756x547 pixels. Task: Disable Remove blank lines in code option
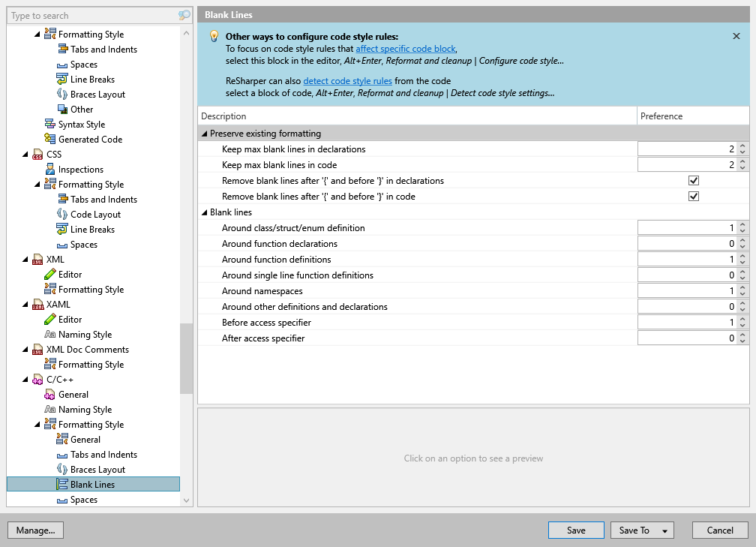tap(694, 196)
